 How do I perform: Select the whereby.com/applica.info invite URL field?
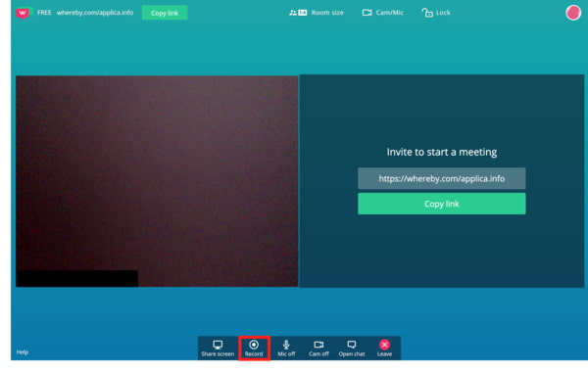pos(442,178)
